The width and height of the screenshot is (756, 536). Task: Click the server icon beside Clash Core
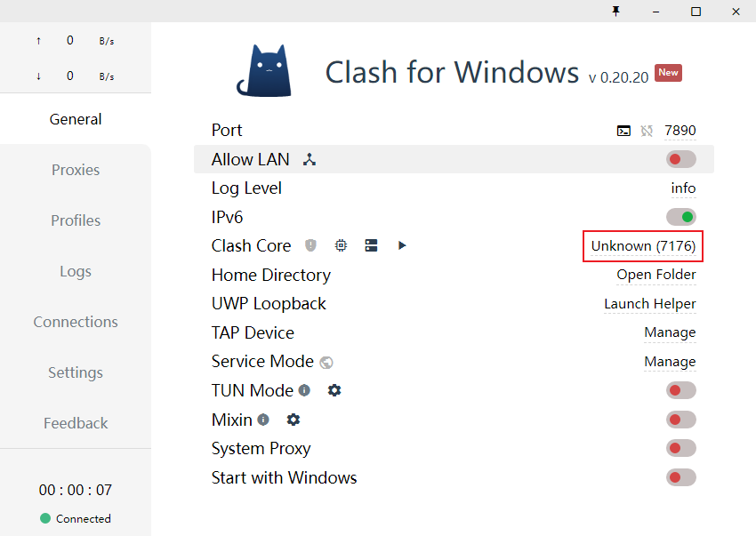(x=371, y=245)
